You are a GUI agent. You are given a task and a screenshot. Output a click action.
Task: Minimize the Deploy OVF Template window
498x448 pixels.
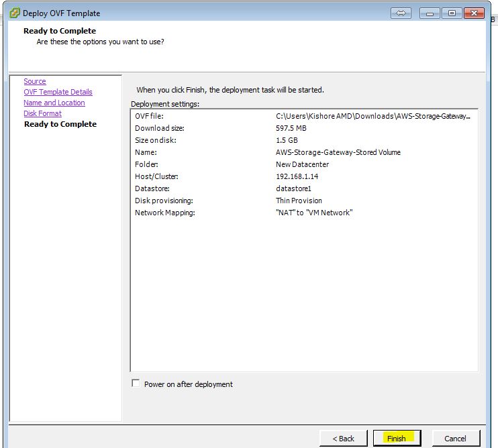coord(432,13)
